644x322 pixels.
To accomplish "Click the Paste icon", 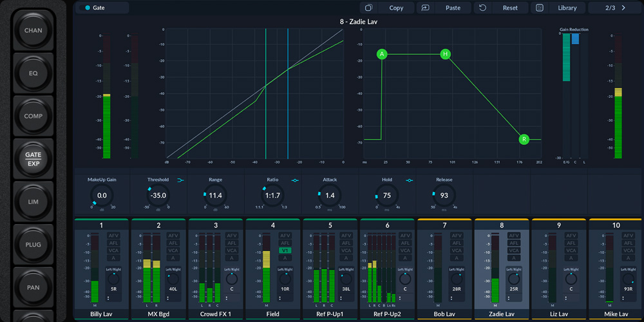I will click(x=426, y=8).
